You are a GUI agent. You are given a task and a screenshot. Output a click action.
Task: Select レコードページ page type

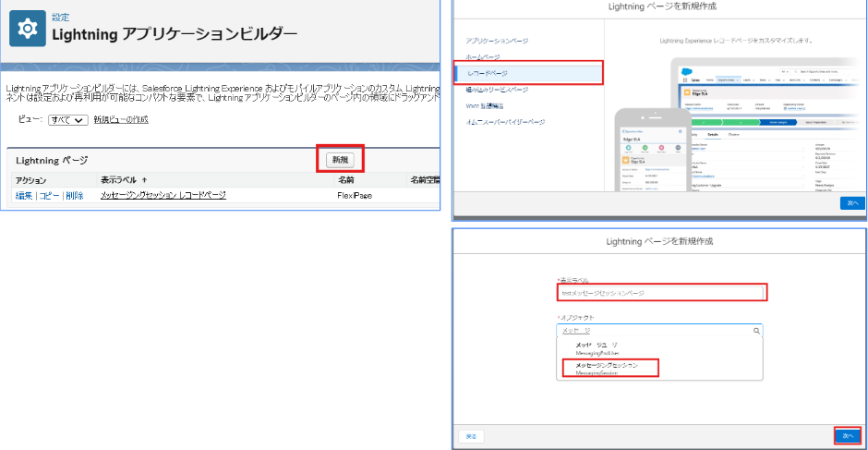tap(529, 73)
